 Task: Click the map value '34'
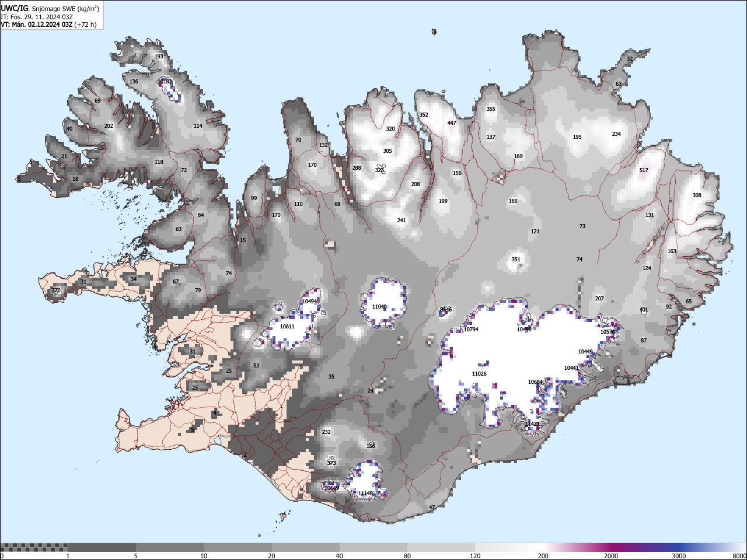tap(134, 279)
